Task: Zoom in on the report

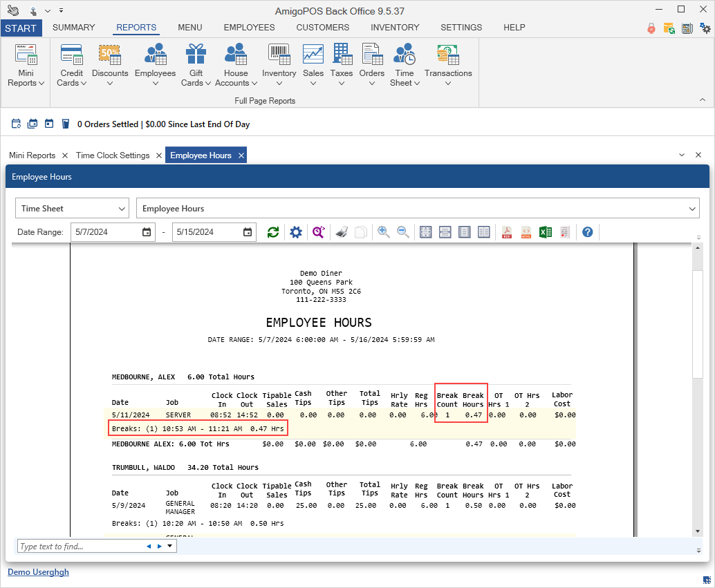Action: coord(383,232)
